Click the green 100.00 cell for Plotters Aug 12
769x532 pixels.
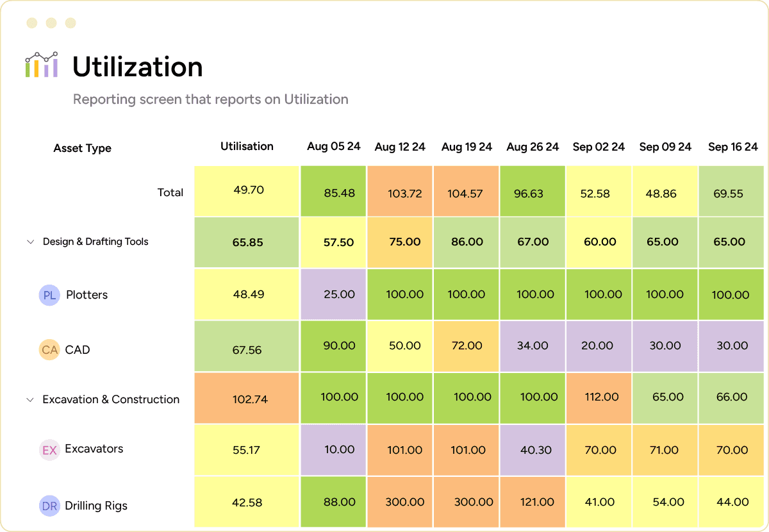pyautogui.click(x=400, y=294)
